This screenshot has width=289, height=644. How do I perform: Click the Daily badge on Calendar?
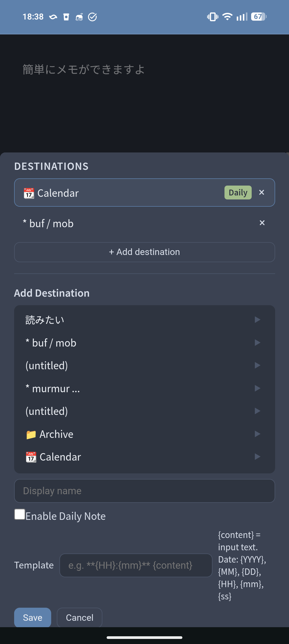point(238,193)
